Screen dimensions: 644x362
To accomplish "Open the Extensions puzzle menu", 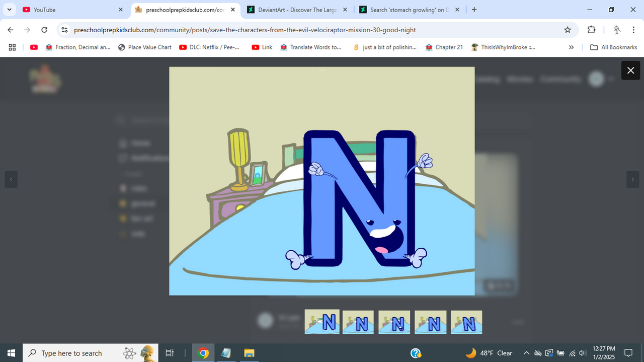I will click(591, 30).
